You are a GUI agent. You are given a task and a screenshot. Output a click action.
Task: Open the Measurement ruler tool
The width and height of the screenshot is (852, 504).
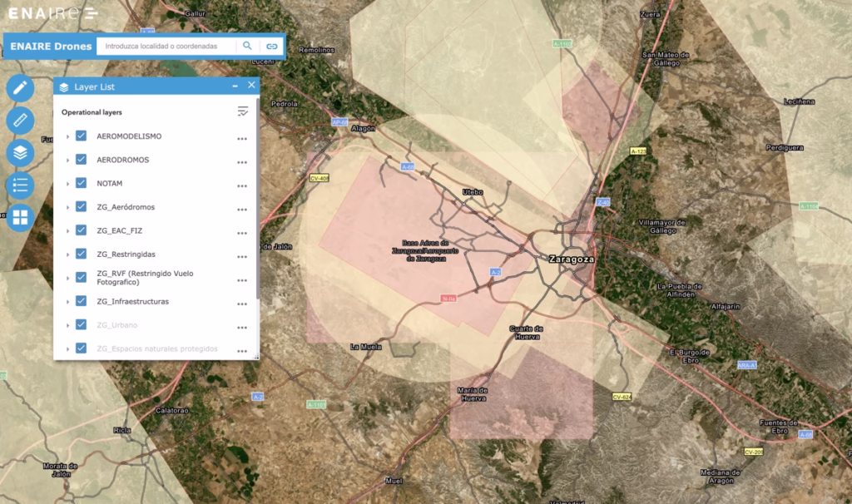20,121
